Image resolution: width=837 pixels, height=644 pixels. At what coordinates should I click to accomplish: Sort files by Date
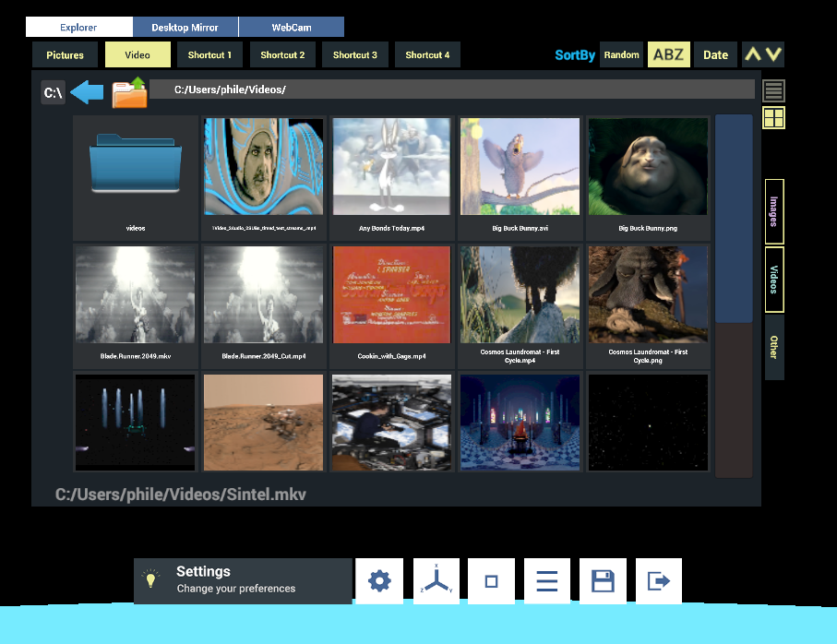715,54
